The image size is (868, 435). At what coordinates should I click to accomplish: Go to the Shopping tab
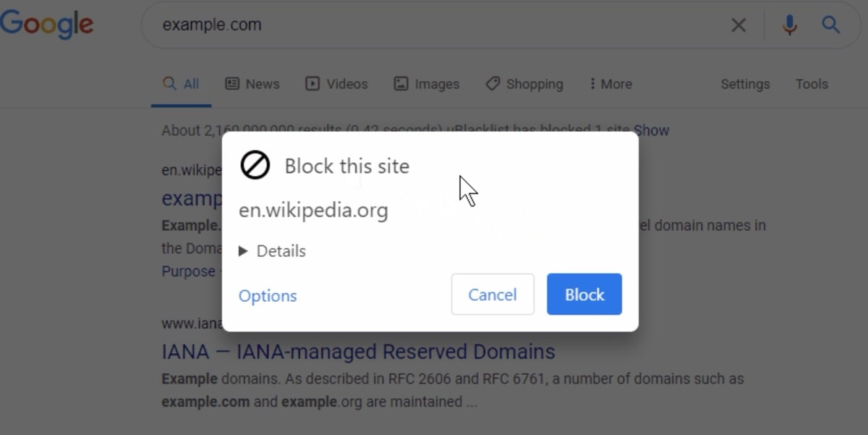pos(524,84)
